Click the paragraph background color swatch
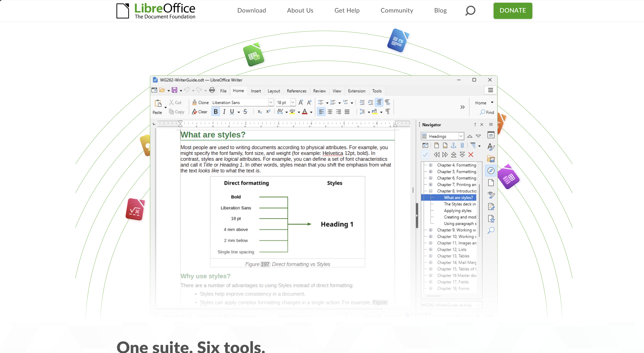The image size is (644, 353). [374, 112]
